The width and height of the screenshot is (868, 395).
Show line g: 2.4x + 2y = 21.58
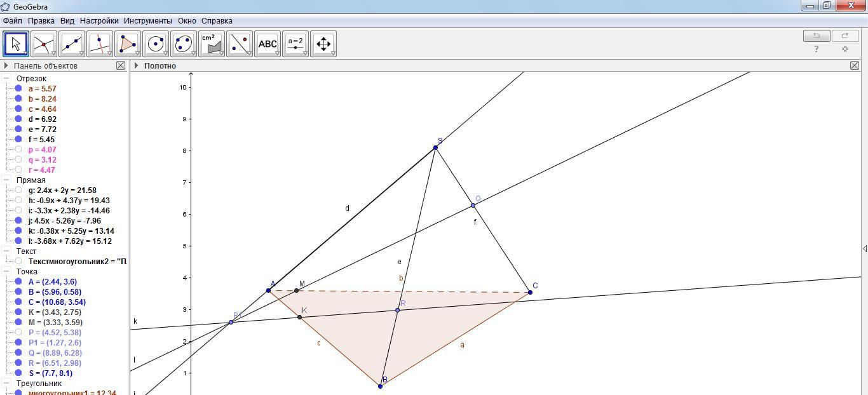click(x=18, y=191)
